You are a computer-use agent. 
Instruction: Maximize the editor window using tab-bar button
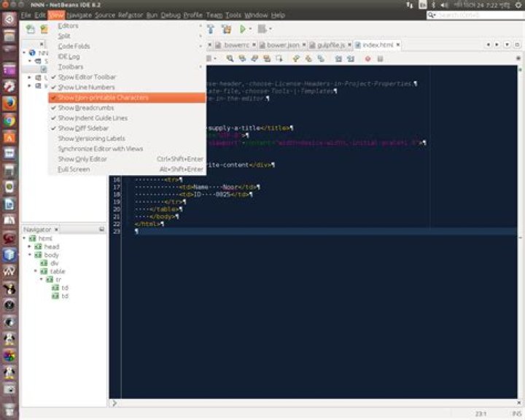[x=517, y=44]
